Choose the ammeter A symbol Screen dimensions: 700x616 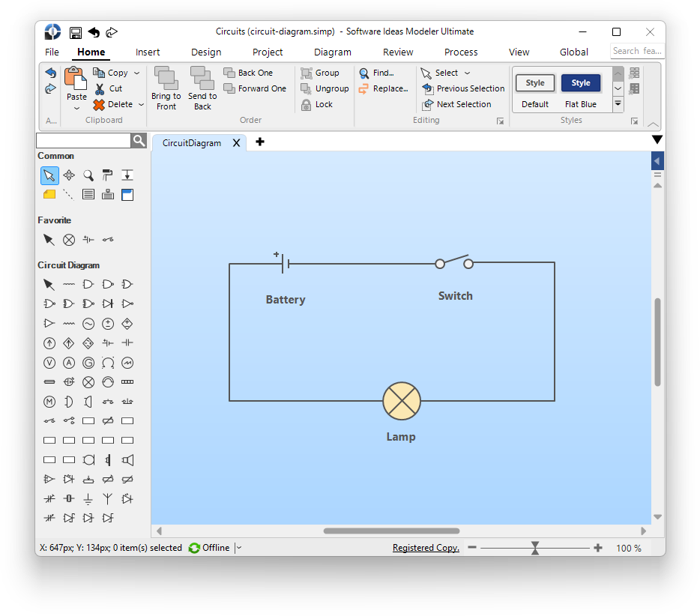pyautogui.click(x=69, y=363)
